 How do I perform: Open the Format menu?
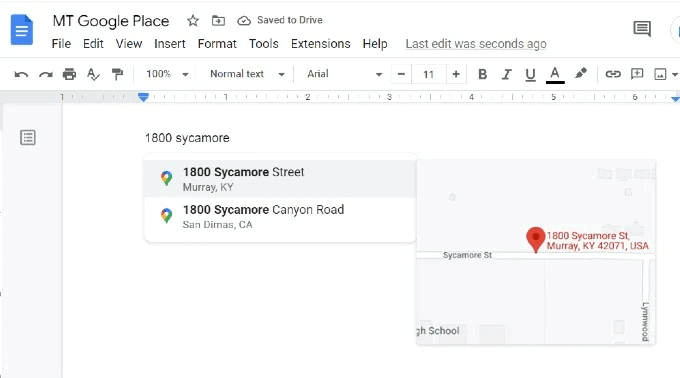(x=217, y=44)
